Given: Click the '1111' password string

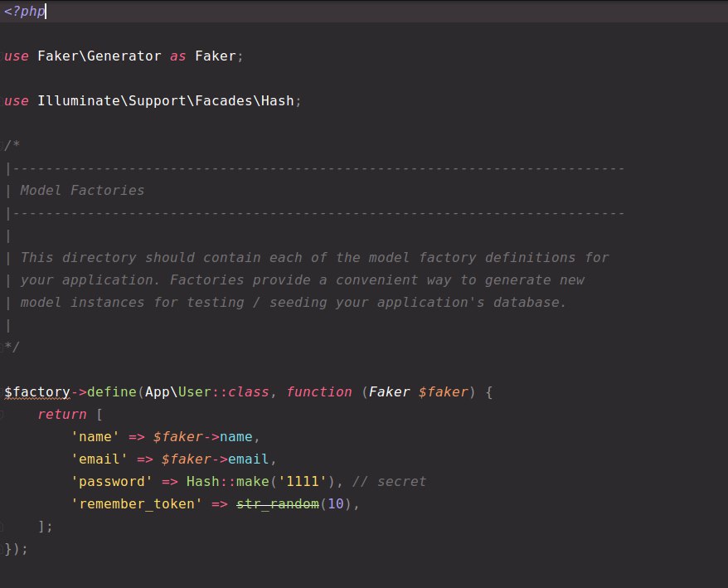Looking at the screenshot, I should pos(303,482).
